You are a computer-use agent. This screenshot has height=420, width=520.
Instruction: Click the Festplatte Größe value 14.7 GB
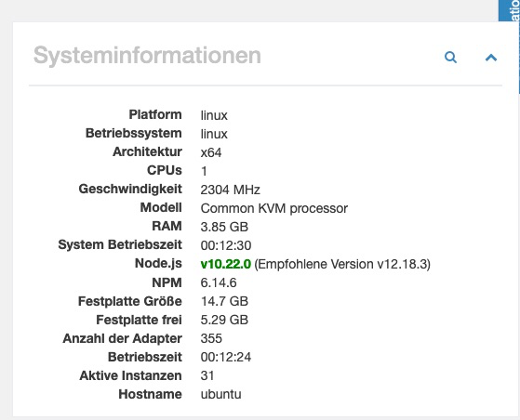click(x=224, y=301)
